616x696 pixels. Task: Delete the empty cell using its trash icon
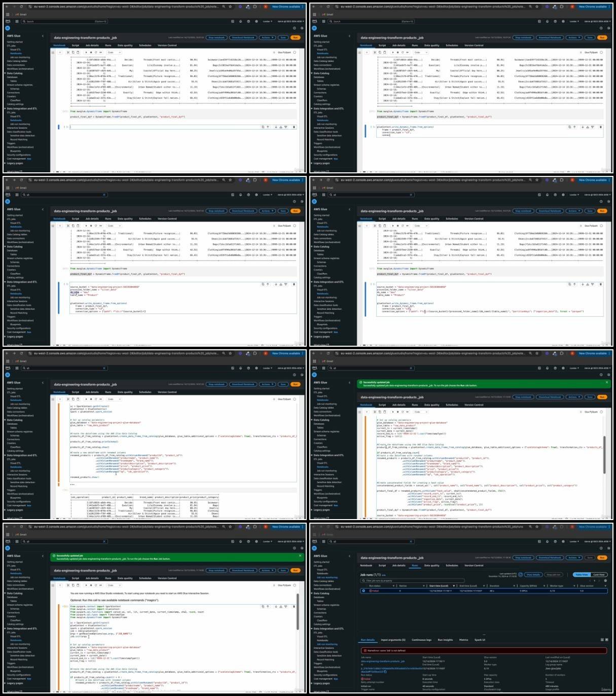click(x=294, y=127)
